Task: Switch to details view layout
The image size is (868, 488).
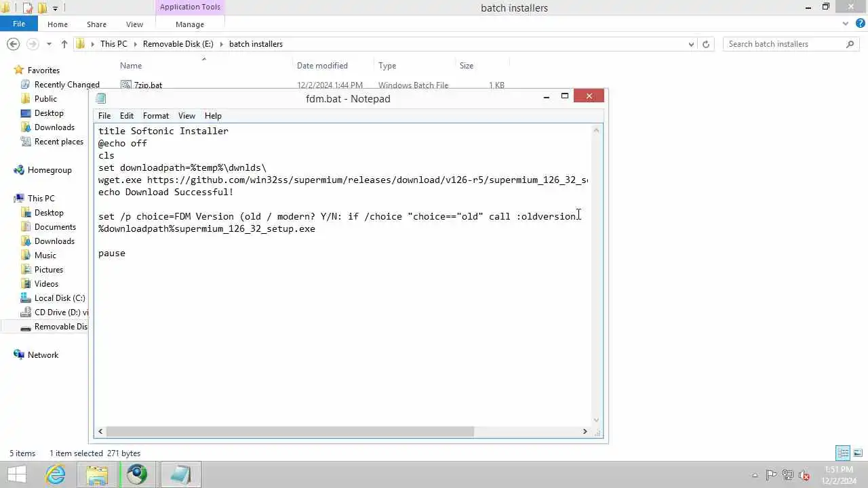Action: coord(843,453)
